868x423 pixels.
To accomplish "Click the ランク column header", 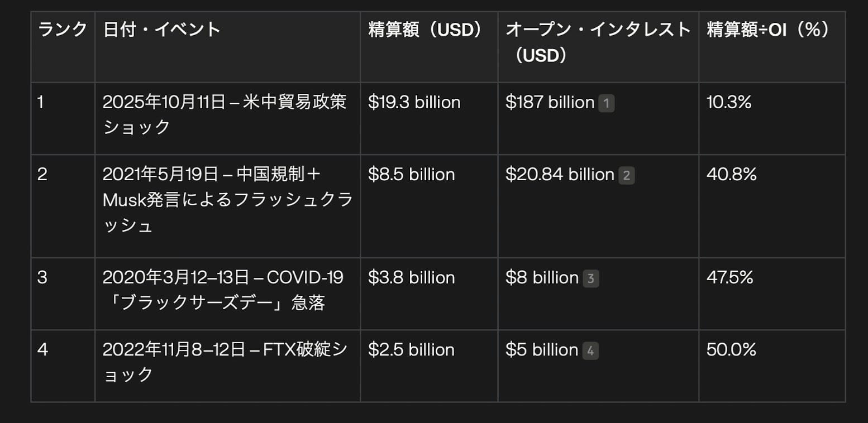I will (x=63, y=30).
